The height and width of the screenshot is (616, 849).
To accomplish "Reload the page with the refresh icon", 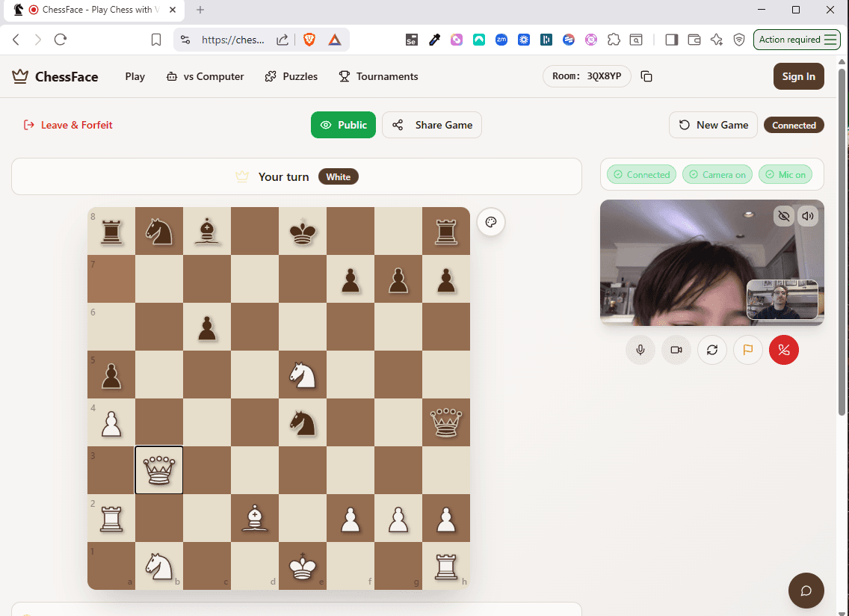I will click(61, 40).
